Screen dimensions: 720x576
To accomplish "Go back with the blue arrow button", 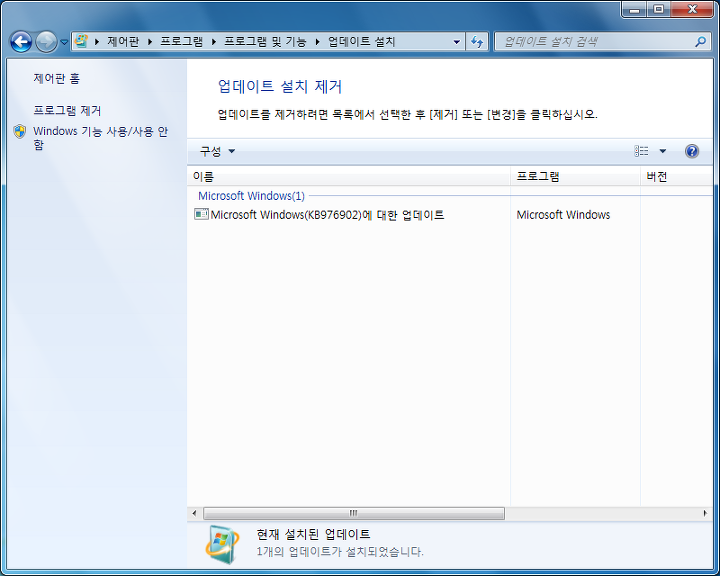I will point(21,42).
